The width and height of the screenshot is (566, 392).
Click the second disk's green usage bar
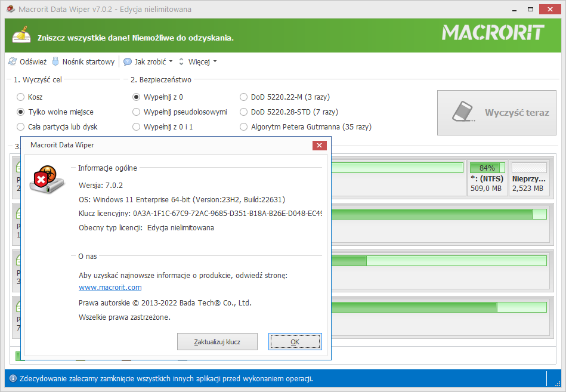[439, 214]
